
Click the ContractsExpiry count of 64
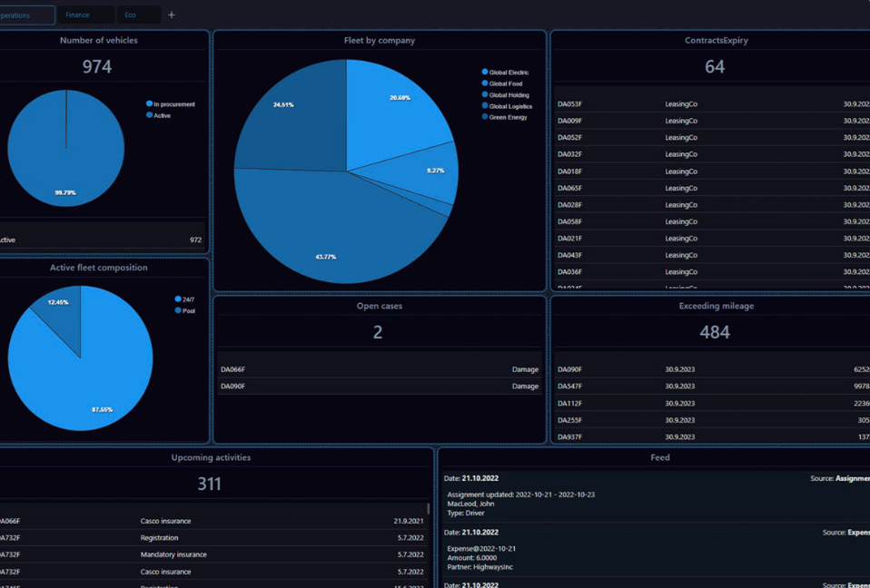pos(715,67)
